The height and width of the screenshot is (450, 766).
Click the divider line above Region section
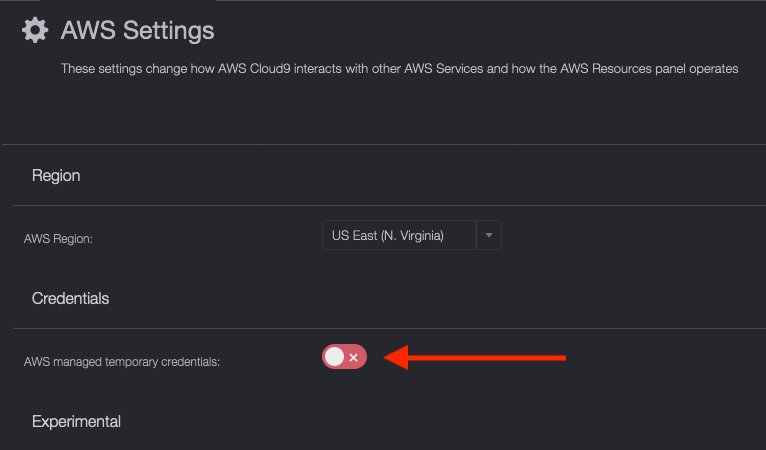pos(384,145)
